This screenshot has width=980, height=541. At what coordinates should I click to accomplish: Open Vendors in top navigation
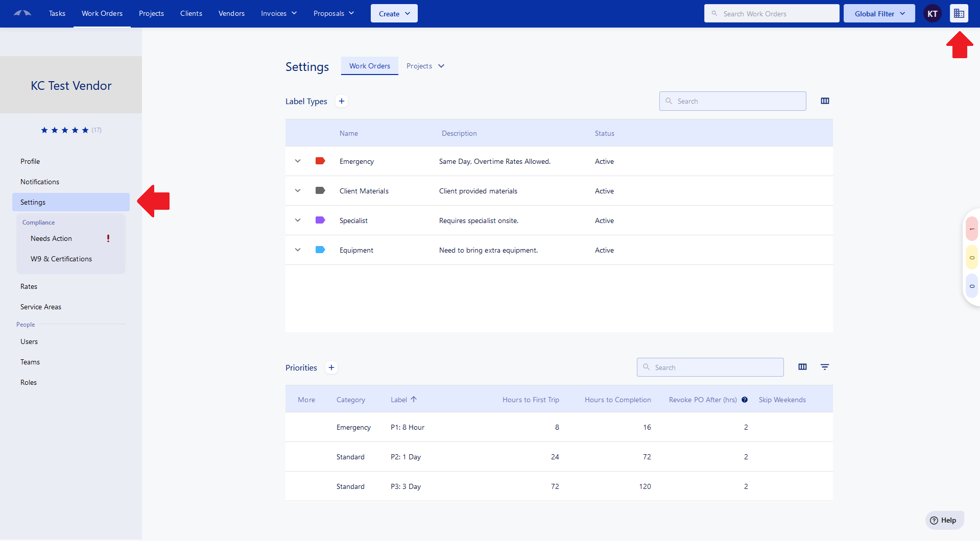231,14
